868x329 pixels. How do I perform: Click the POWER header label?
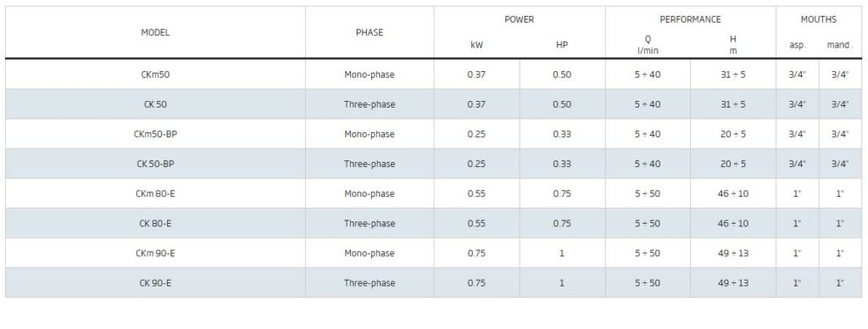pyautogui.click(x=520, y=20)
